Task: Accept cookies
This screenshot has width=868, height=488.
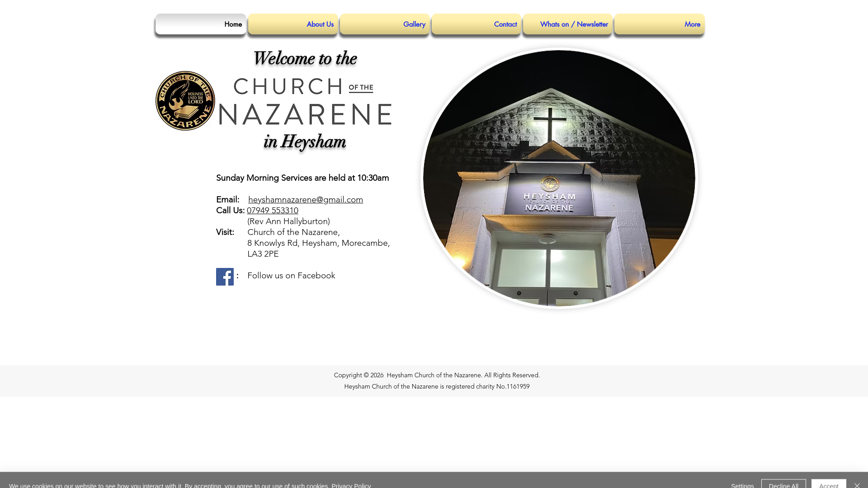Action: [x=829, y=484]
